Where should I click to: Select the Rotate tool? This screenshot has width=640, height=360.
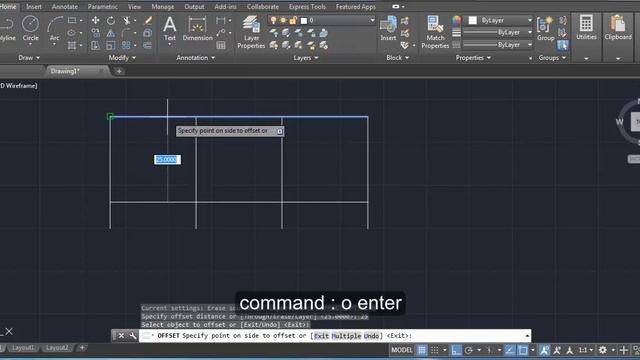[111, 20]
